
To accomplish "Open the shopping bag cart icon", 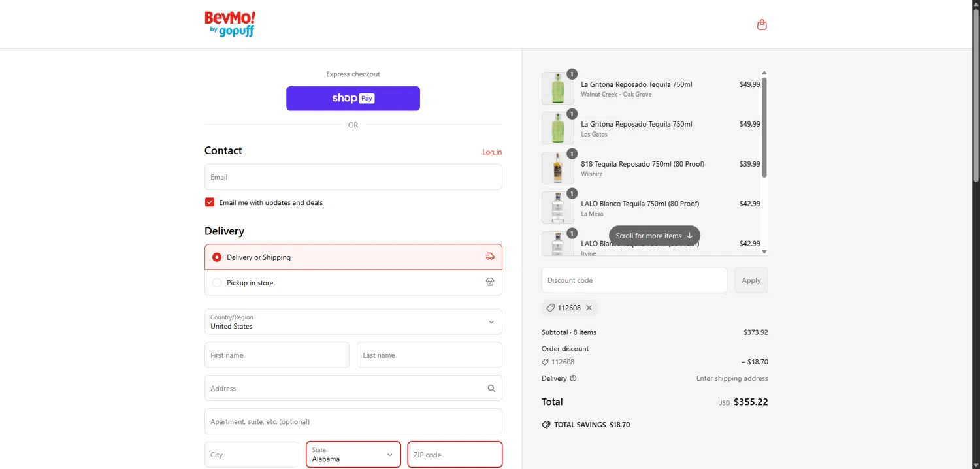I will click(762, 25).
